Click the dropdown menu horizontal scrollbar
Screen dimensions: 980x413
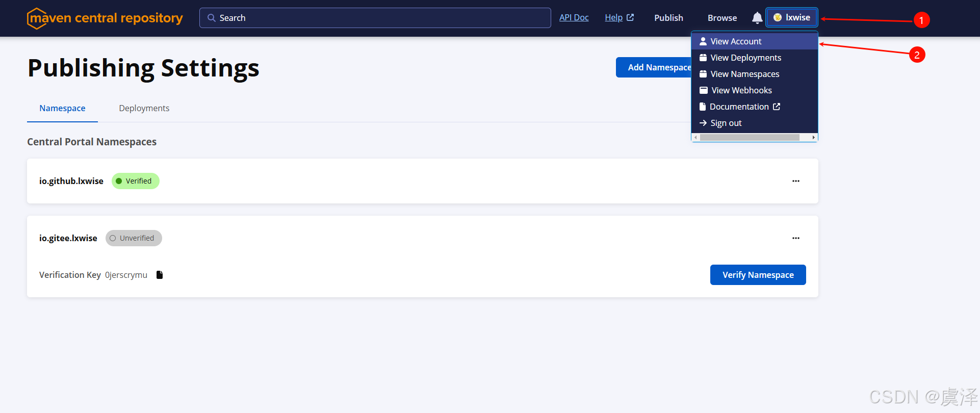coord(750,137)
